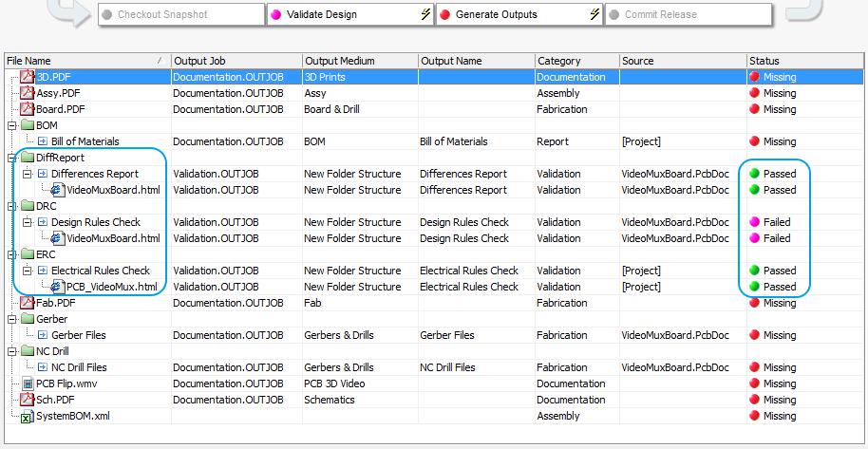Collapse the DRC folder tree node
Screen dimensions: 868x449
click(11, 206)
